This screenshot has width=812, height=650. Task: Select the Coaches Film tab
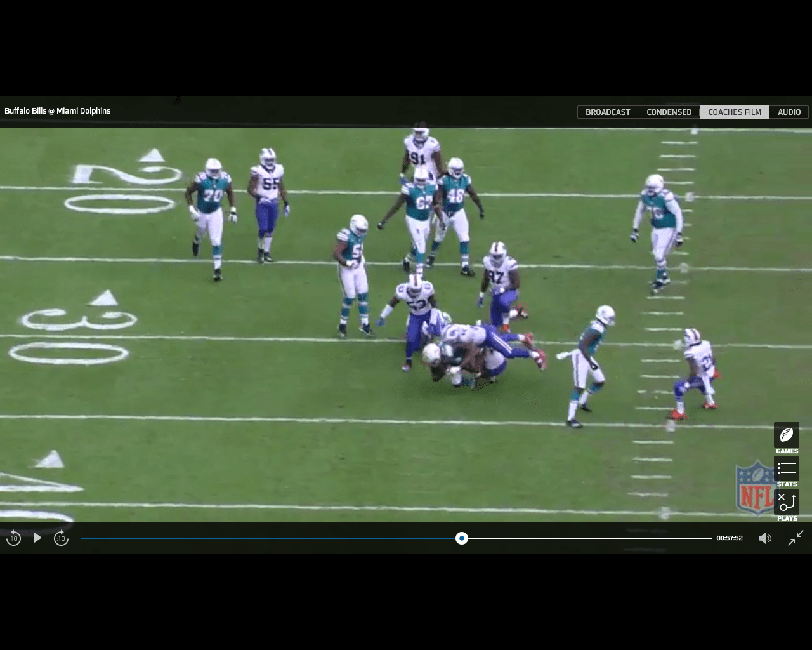tap(734, 112)
